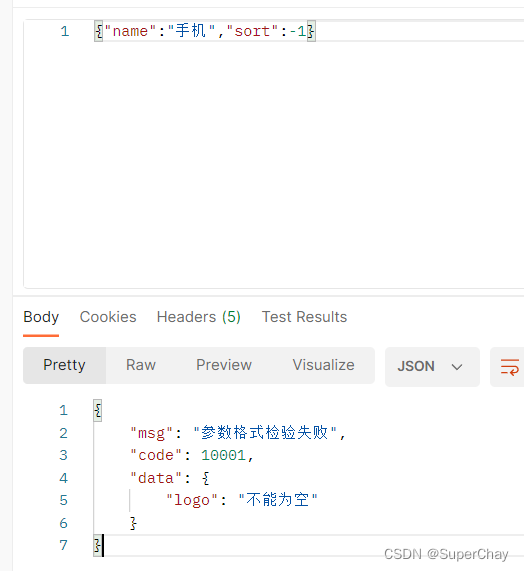This screenshot has height=571, width=524.
Task: Select the Raw view mode
Action: [x=141, y=365]
